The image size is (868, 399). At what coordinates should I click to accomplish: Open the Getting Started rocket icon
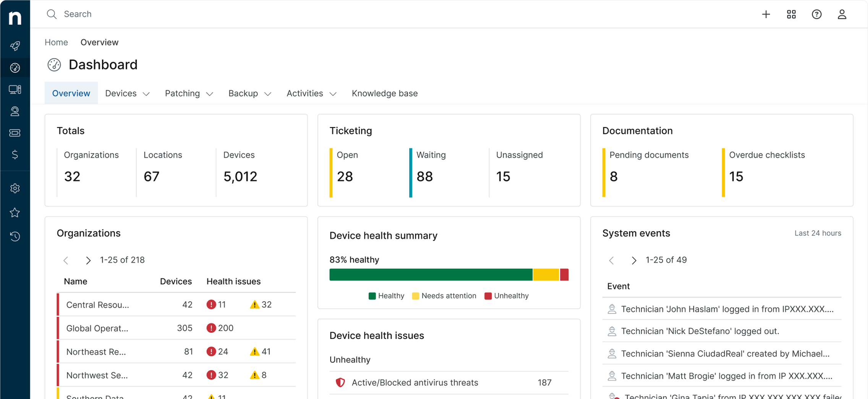15,46
